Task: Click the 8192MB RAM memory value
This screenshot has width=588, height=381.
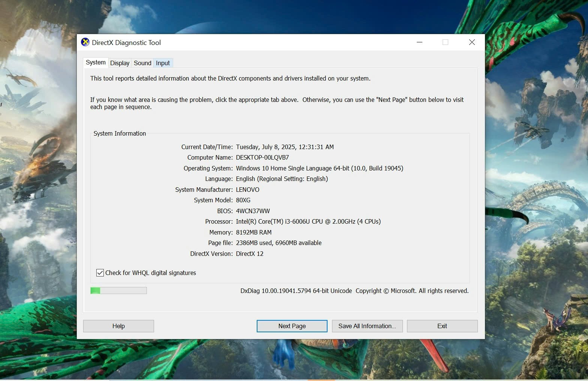Action: coord(254,232)
